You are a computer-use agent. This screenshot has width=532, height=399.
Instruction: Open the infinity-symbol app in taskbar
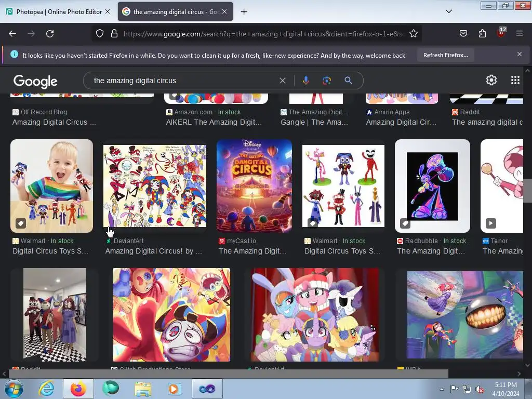tap(207, 389)
